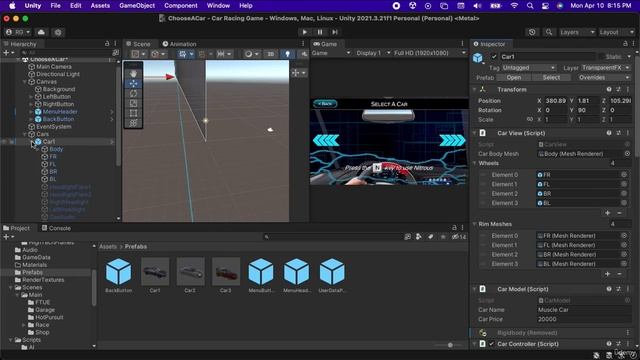
Task: Collapse the Canvas hierarchy node
Action: coord(25,82)
